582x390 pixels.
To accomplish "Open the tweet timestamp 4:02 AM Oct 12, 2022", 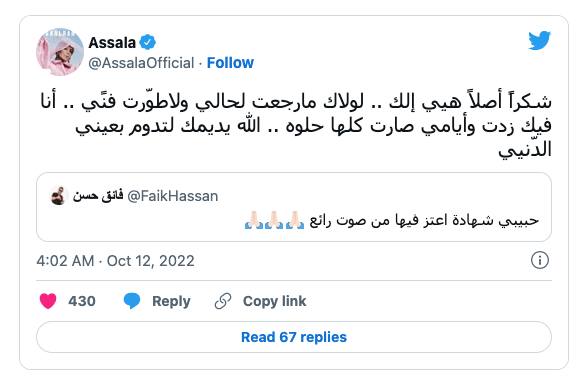I will coord(115,261).
